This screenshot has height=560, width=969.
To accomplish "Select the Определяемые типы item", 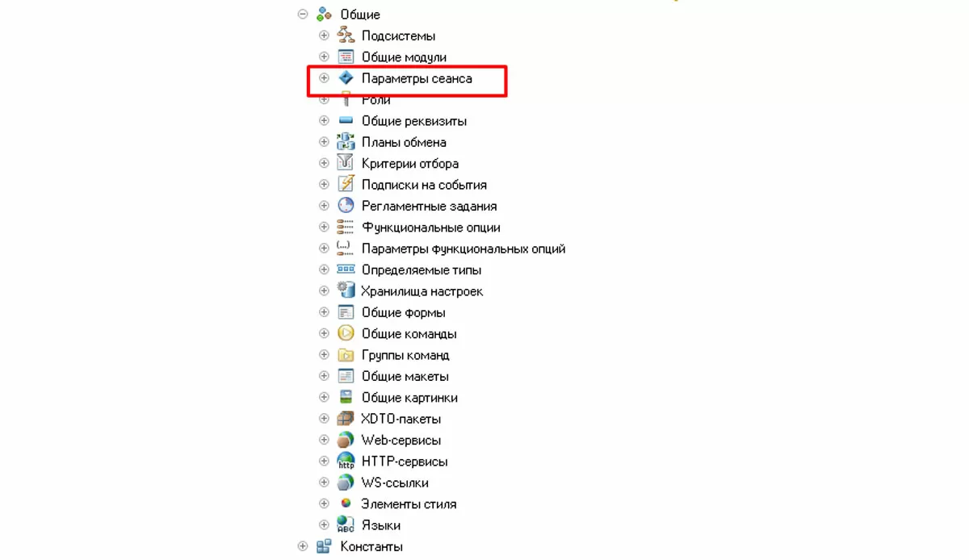I will pyautogui.click(x=422, y=270).
